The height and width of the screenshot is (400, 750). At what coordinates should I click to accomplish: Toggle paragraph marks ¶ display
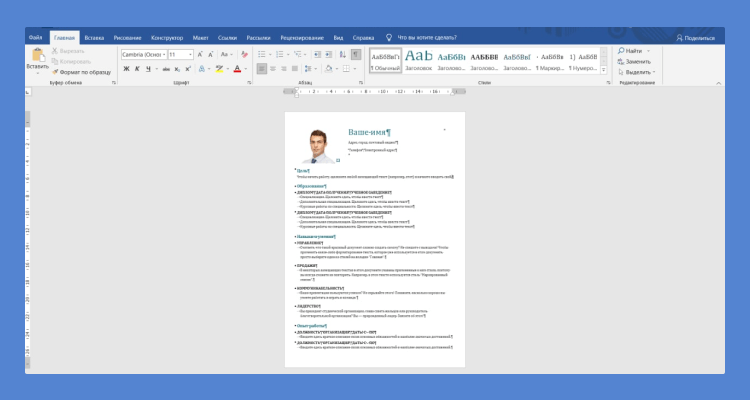tap(354, 54)
